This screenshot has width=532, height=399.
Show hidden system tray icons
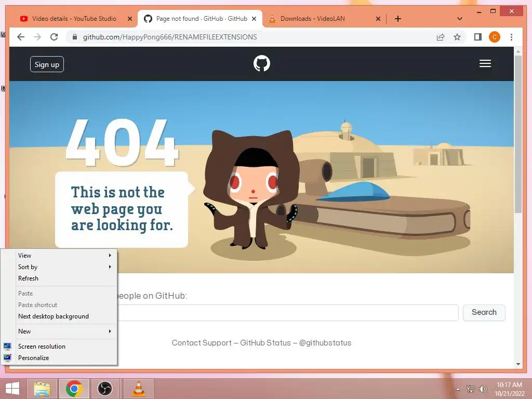click(x=458, y=389)
